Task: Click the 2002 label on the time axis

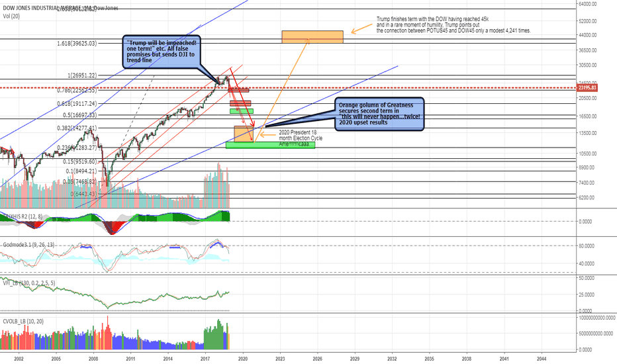Action: (19, 359)
